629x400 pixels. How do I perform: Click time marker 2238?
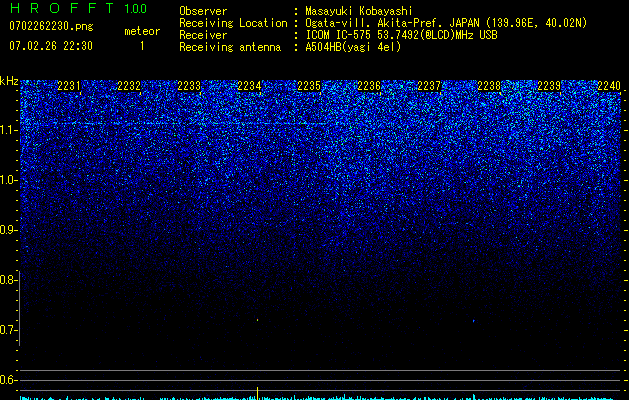coord(489,86)
